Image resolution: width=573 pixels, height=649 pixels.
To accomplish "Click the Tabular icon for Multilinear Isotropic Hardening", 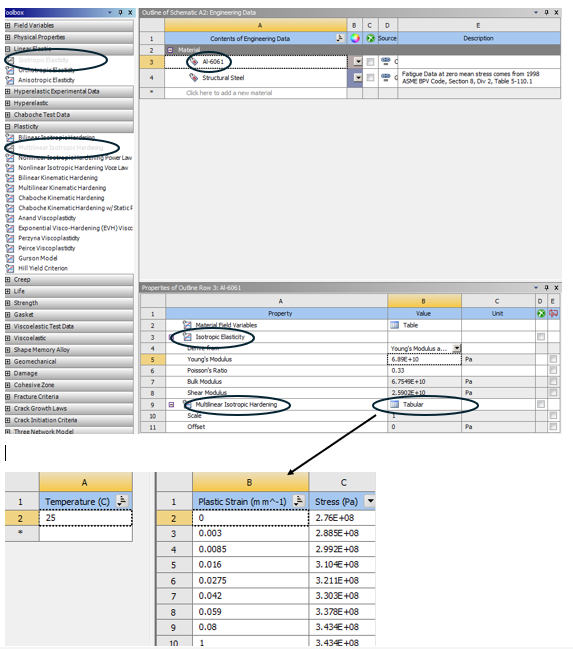I will pyautogui.click(x=395, y=404).
